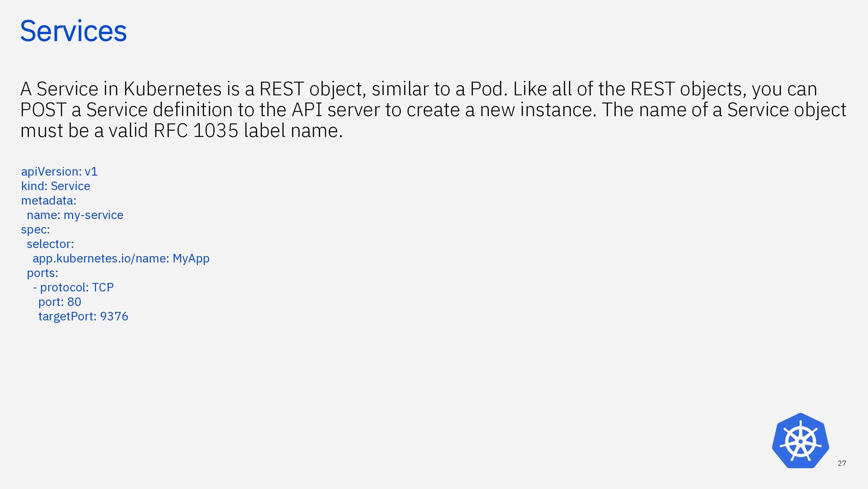Click the protocol: TCP line

73,287
